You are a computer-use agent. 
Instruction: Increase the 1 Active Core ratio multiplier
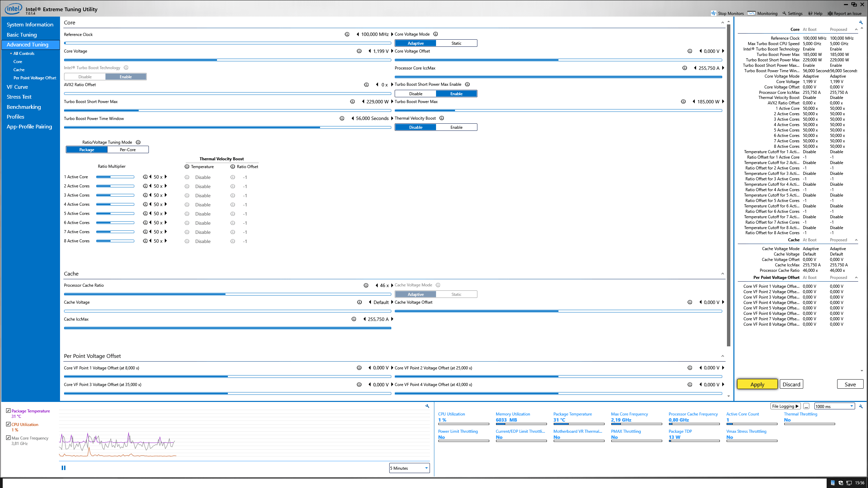[166, 177]
